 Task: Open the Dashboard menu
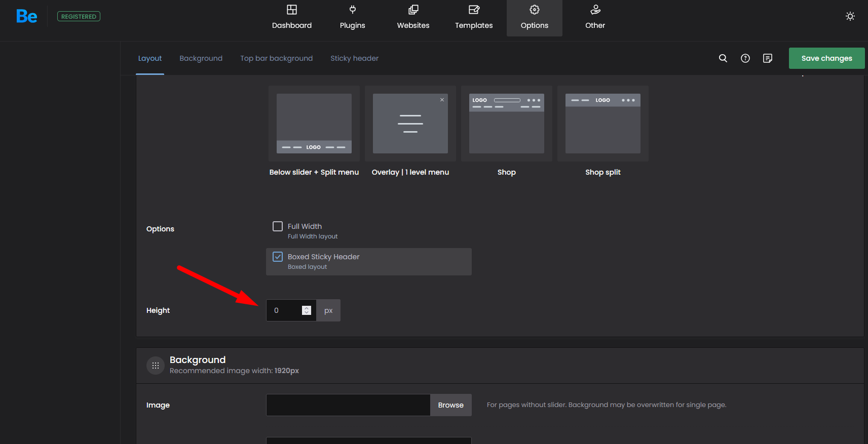(292, 18)
